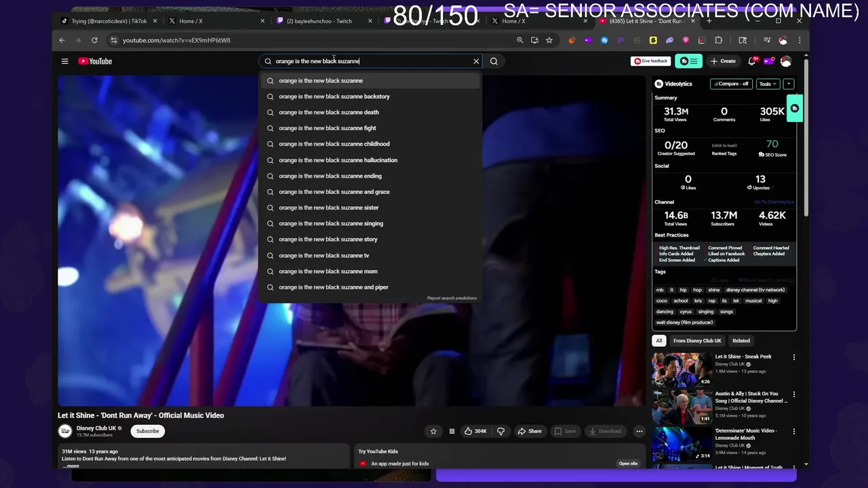Choose suggestion ending in 'suzanne hallucination'
Viewport: 868px width, 488px height.
(370, 160)
